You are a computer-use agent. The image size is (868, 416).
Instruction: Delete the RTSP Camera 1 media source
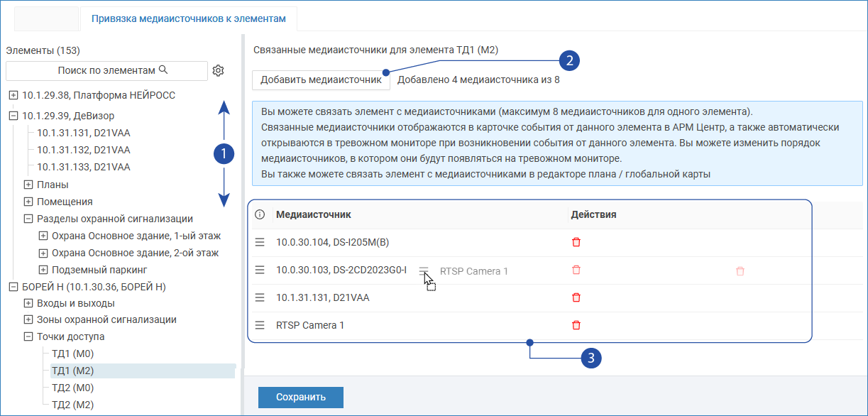tap(576, 325)
